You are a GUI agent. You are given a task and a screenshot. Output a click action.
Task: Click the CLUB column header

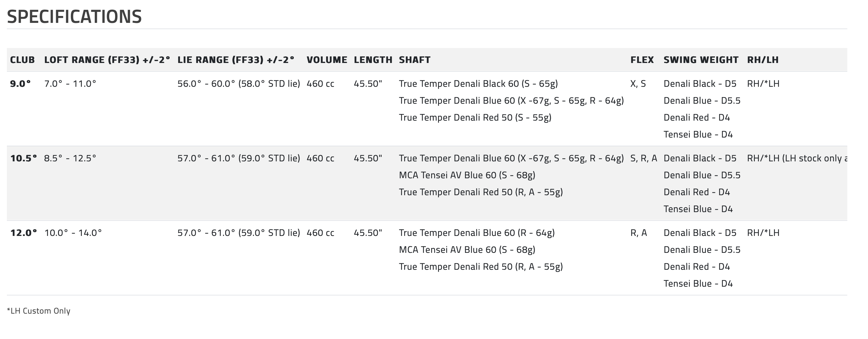(22, 60)
